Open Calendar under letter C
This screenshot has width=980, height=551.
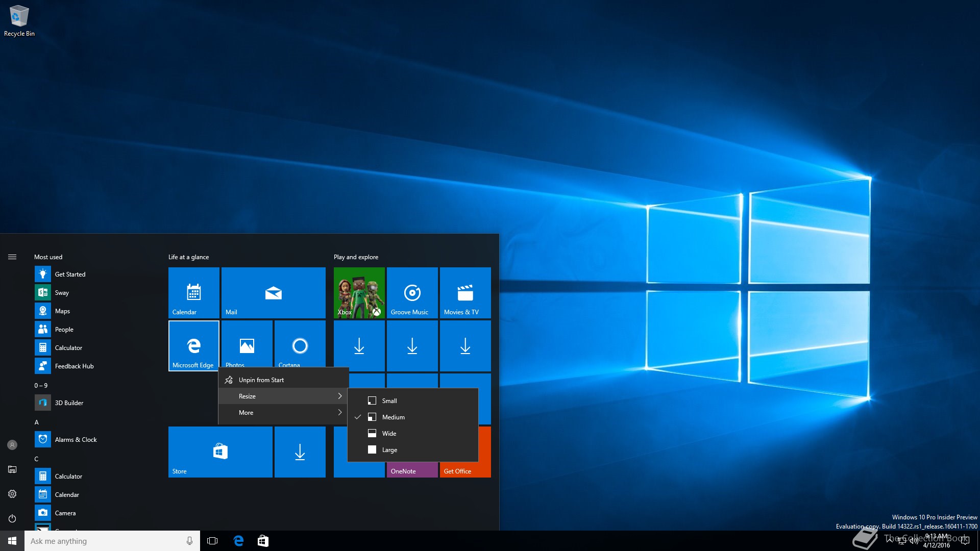tap(94, 495)
